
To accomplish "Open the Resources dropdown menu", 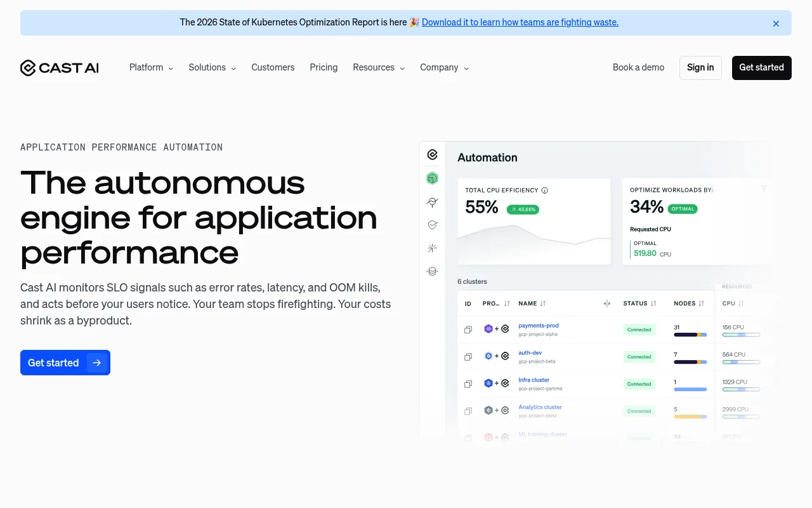I will point(379,67).
